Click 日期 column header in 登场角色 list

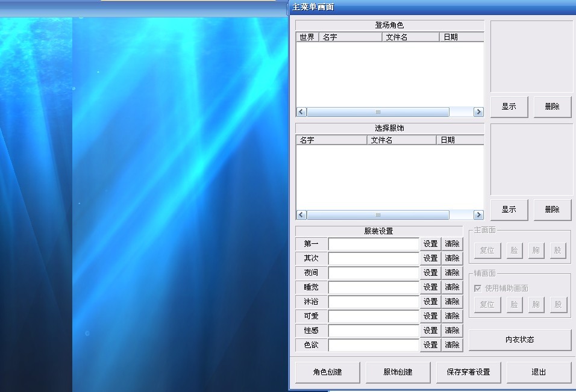tap(461, 37)
